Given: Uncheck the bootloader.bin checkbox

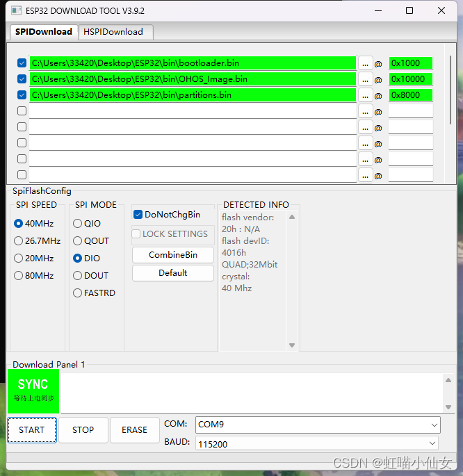Looking at the screenshot, I should [x=22, y=63].
